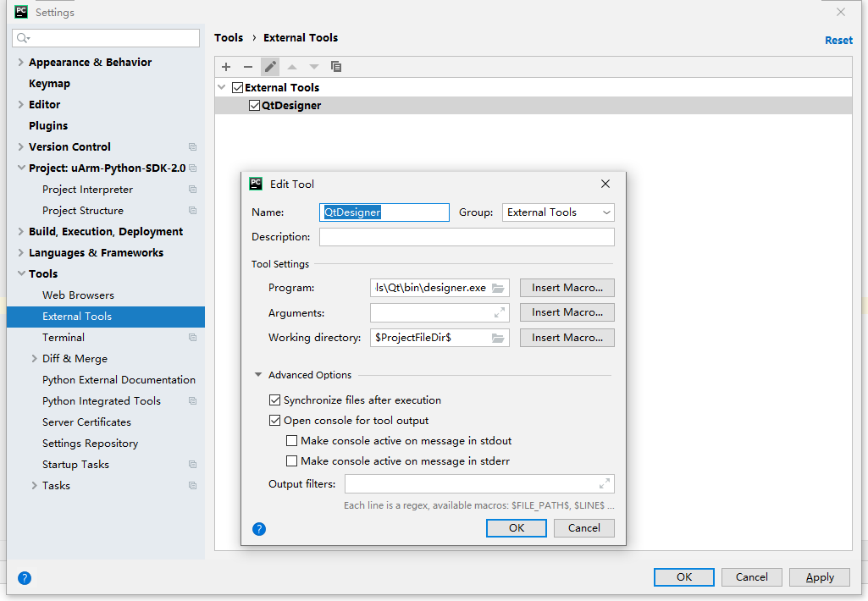The width and height of the screenshot is (868, 601).
Task: Focus the Name field containing QtDesigner
Action: pos(384,212)
